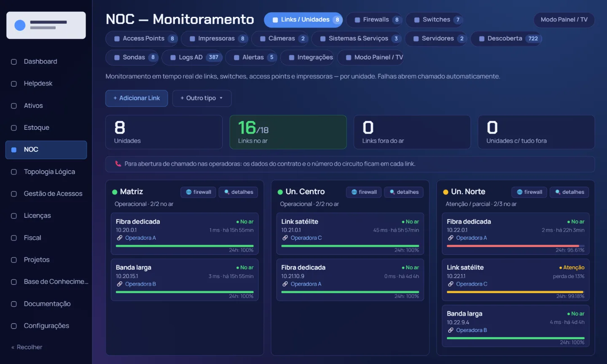The height and width of the screenshot is (364, 607).
Task: Select the Links / Unidades tab
Action: [303, 20]
